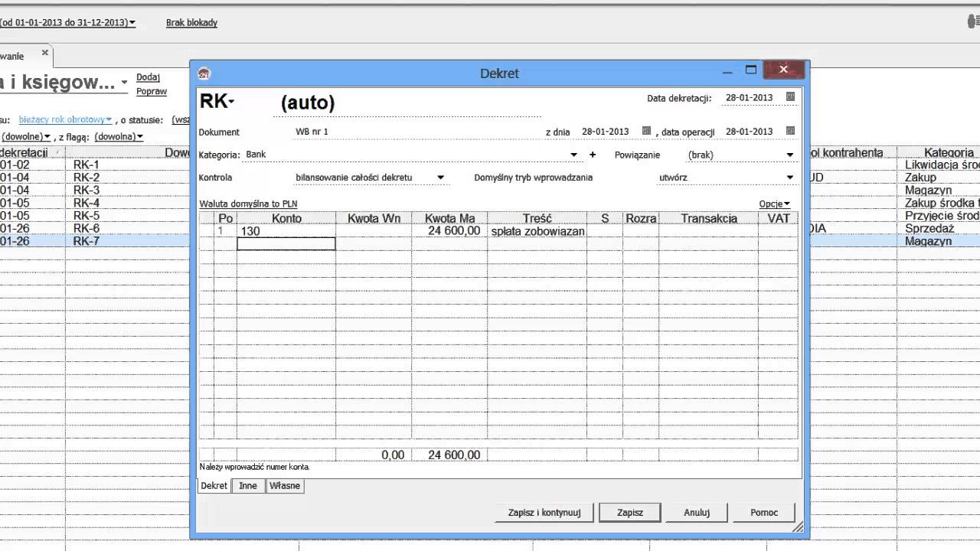Click Kwota Ma cell 24 600,00 in row 1
The image size is (980, 551).
[x=449, y=231]
